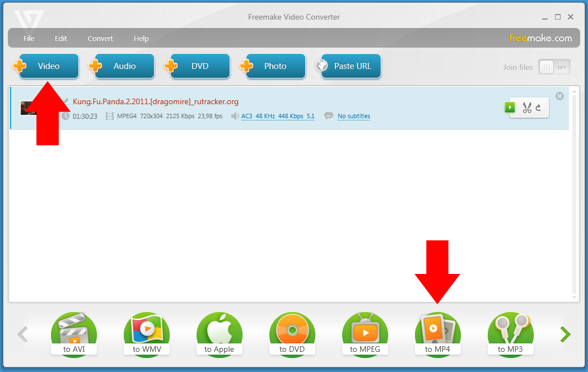Open the Convert menu

coord(100,38)
